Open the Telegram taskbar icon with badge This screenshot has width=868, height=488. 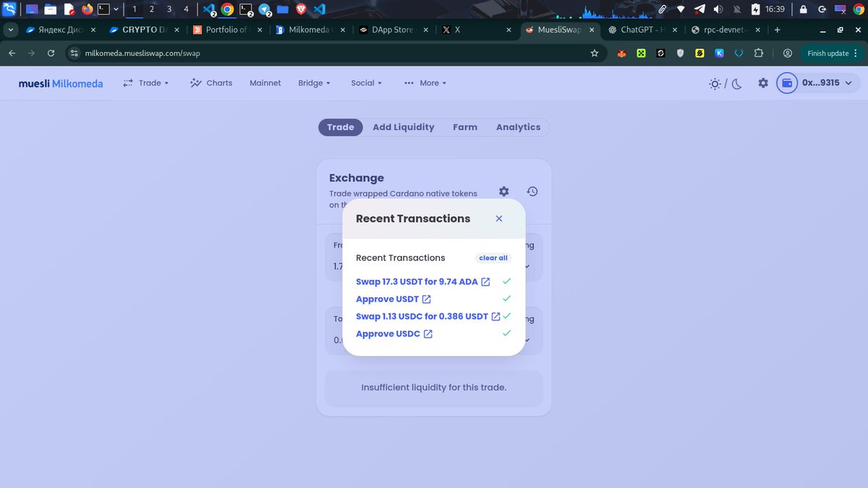point(265,9)
